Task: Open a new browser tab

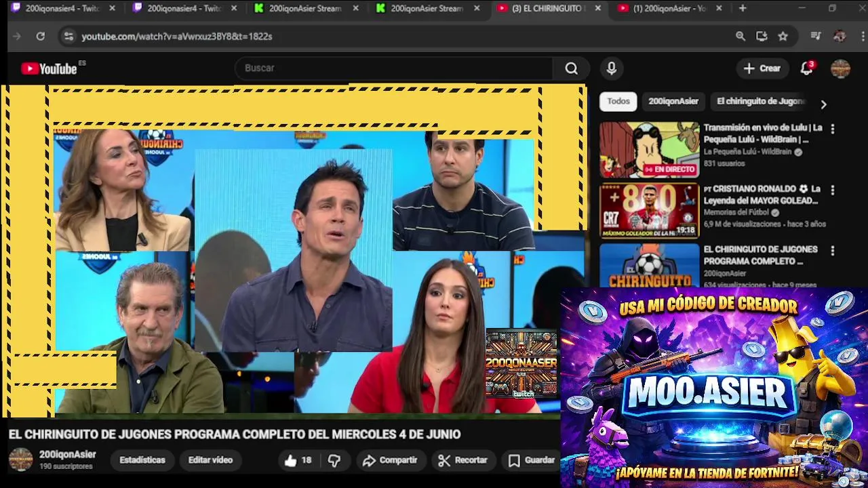Action: 743,8
